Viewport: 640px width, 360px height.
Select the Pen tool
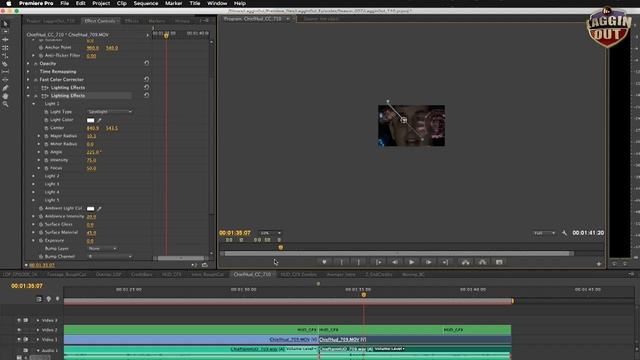(5, 88)
